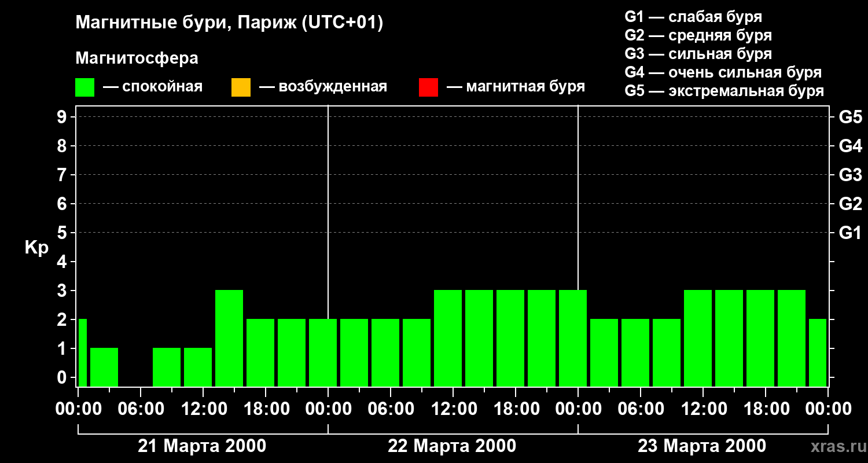The image size is (868, 463).
Task: Select the 18:00 time label for 23 Марта
Action: (x=766, y=409)
